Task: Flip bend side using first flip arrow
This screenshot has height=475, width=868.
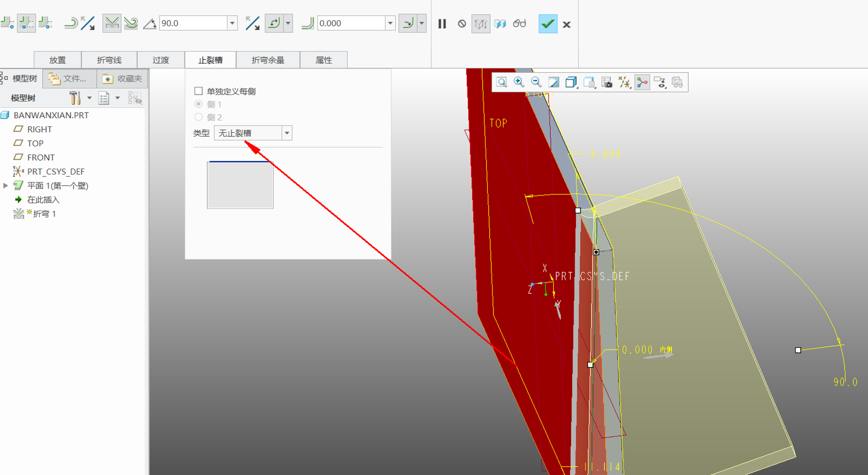Action: pos(88,23)
